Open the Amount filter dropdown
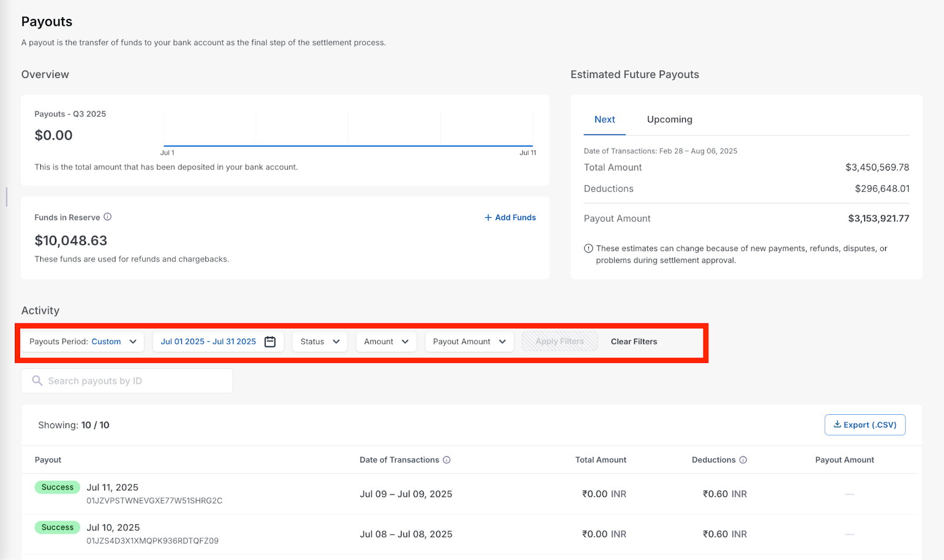944x560 pixels. coord(386,342)
